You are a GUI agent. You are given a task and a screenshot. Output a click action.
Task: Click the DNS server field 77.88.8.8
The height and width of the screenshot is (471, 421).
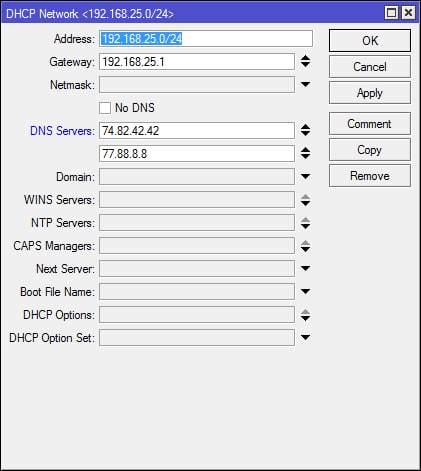coord(197,154)
